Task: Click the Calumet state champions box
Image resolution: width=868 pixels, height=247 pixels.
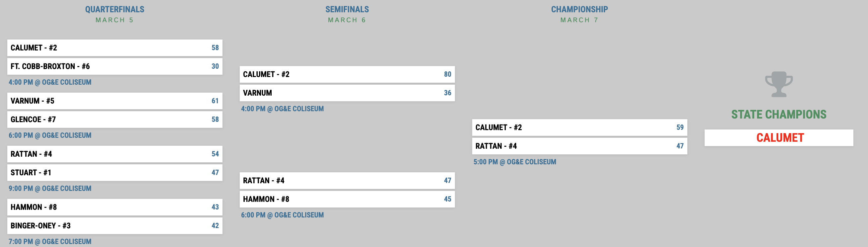Action: [x=778, y=138]
